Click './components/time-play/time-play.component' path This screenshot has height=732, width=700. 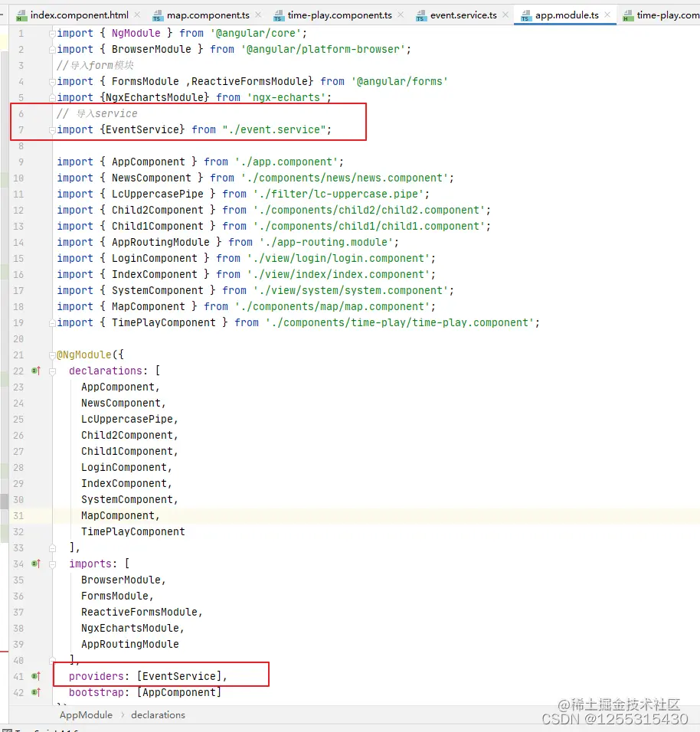(x=399, y=322)
